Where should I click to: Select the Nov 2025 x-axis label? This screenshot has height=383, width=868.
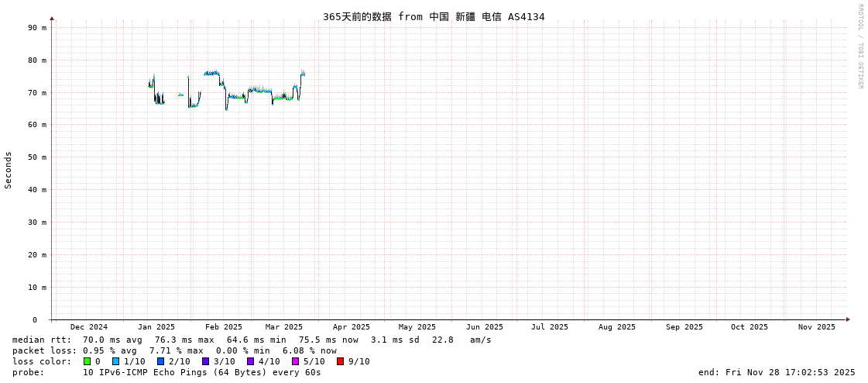817,327
